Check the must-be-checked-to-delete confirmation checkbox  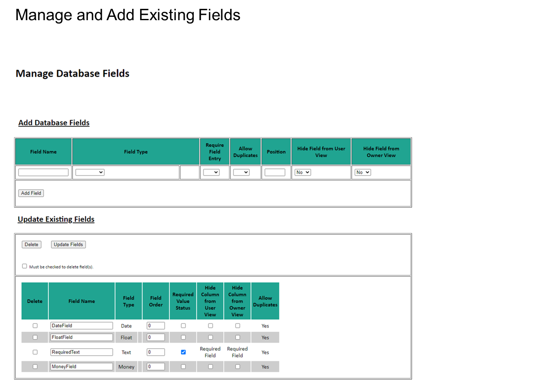[24, 266]
